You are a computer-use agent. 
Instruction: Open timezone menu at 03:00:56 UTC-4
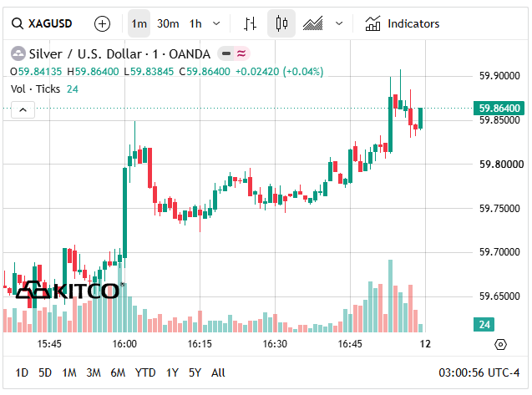(x=479, y=373)
